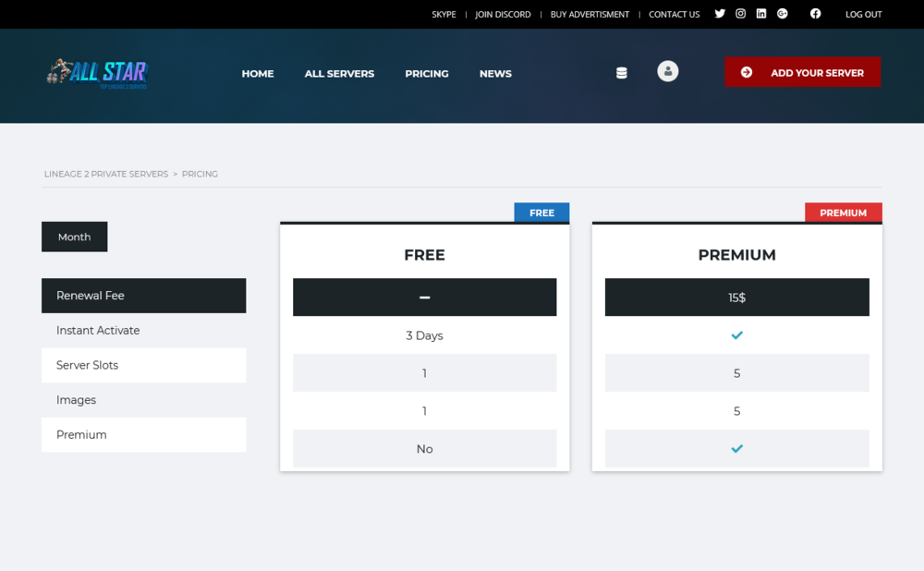Click the Log Out link
The image size is (924, 571).
tap(863, 15)
